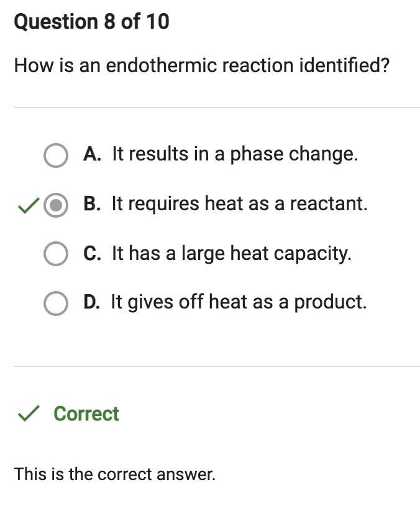Choose radio button for option C

point(56,254)
